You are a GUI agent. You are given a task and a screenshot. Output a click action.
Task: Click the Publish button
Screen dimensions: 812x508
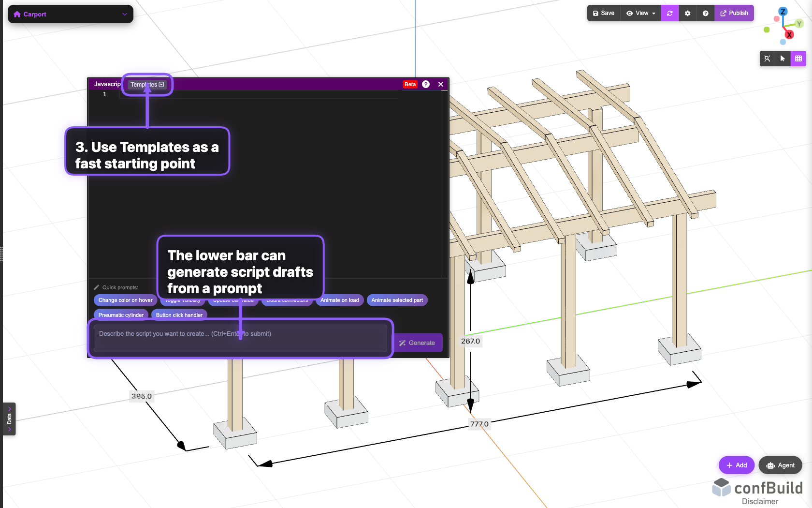pyautogui.click(x=734, y=13)
